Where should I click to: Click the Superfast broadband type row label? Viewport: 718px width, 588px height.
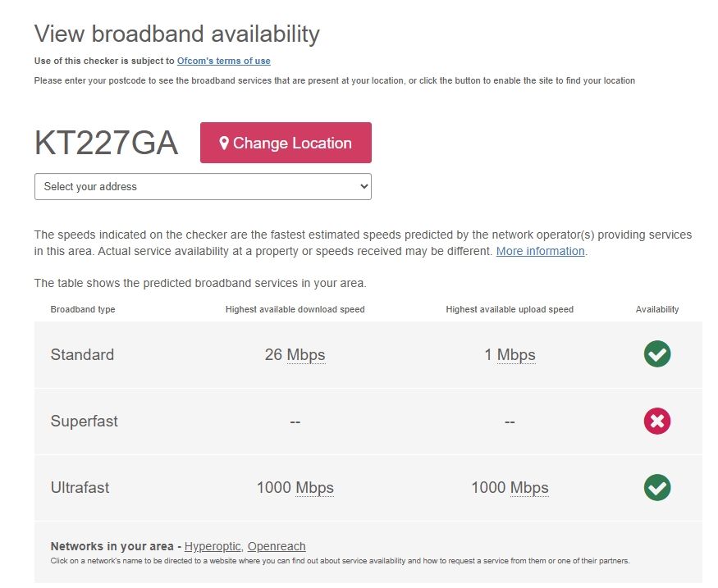coord(84,422)
